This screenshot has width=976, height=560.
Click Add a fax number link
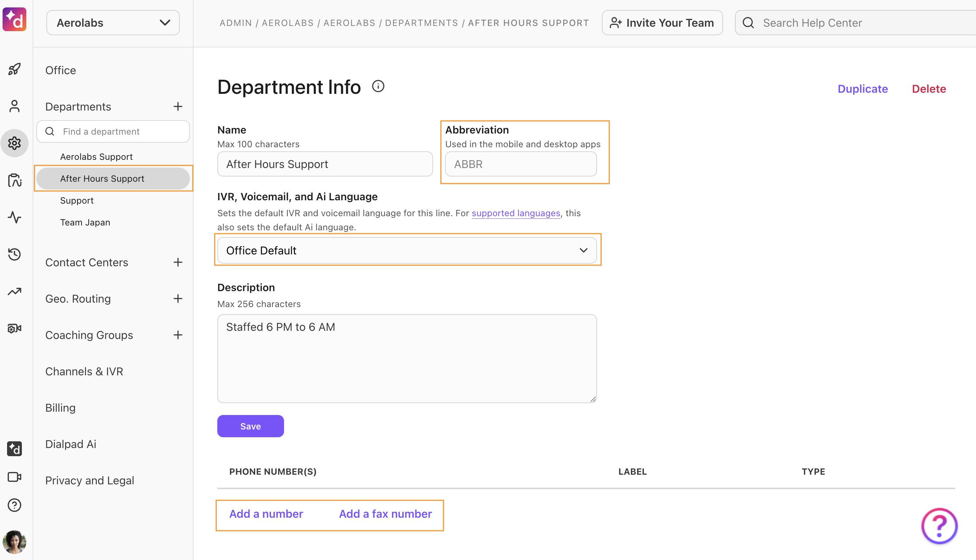pos(385,514)
